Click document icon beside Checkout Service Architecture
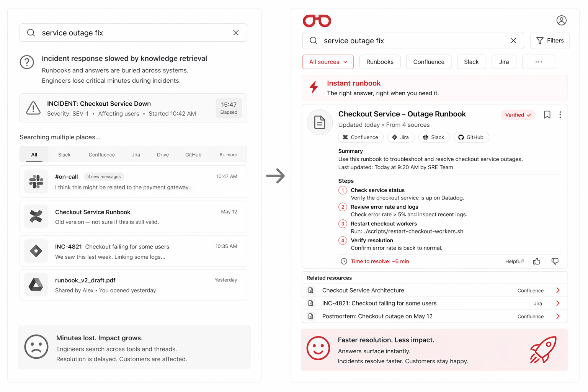 pos(311,291)
